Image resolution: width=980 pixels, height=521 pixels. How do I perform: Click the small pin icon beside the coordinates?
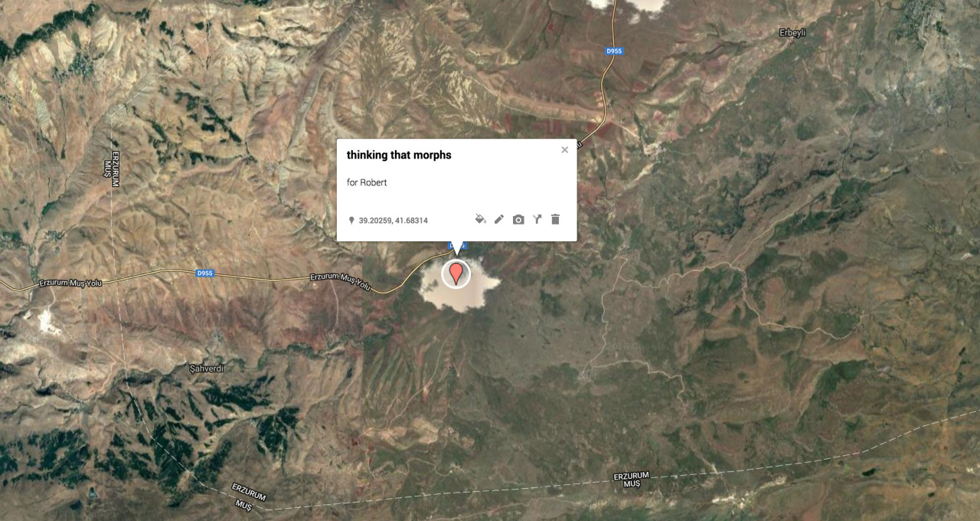(x=351, y=221)
